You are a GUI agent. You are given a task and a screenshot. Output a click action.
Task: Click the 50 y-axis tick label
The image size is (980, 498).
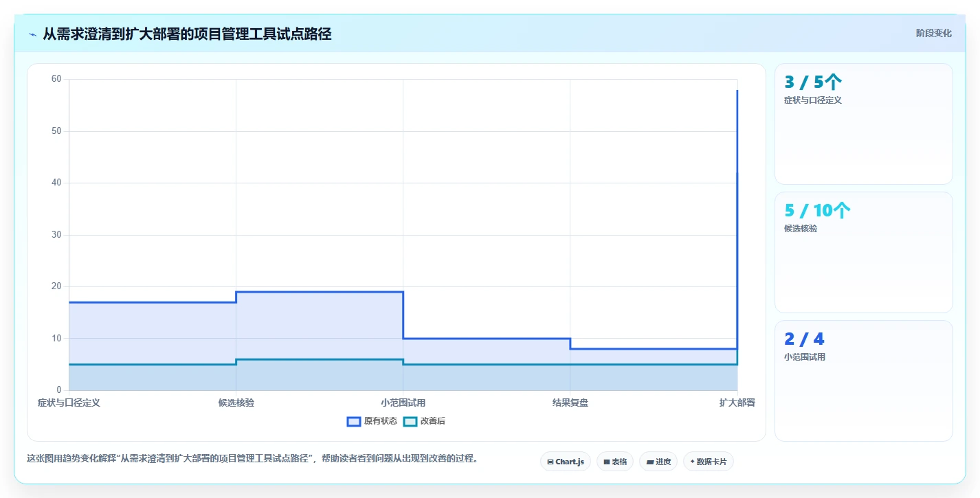(x=56, y=131)
